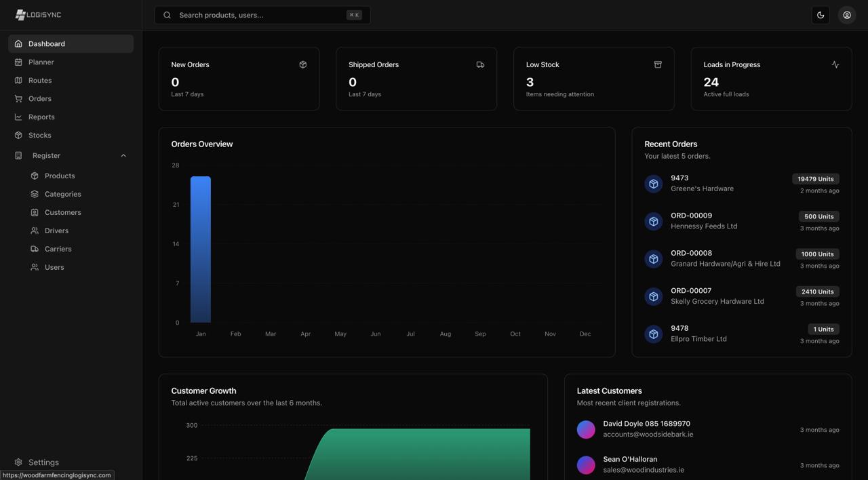Select customer Sean O'Halloran
This screenshot has width=868, height=480.
point(708,464)
